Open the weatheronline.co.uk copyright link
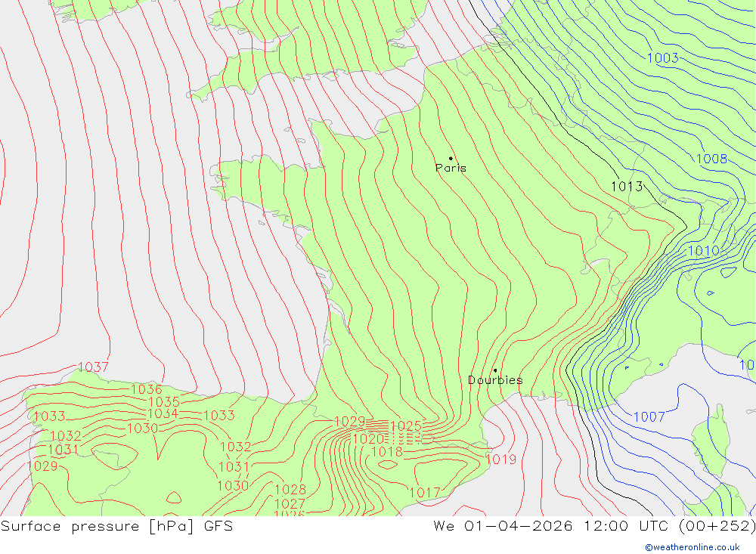The image size is (756, 554). coord(692,547)
